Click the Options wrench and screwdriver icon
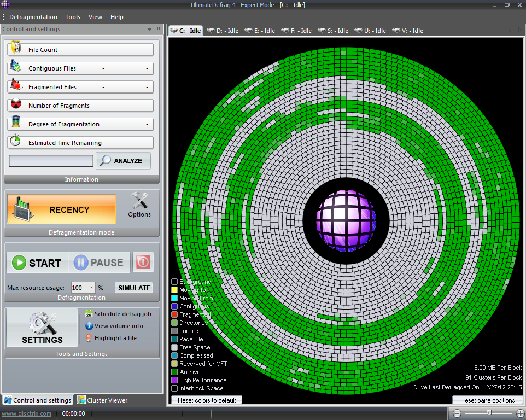The height and width of the screenshot is (420, 526). point(140,201)
